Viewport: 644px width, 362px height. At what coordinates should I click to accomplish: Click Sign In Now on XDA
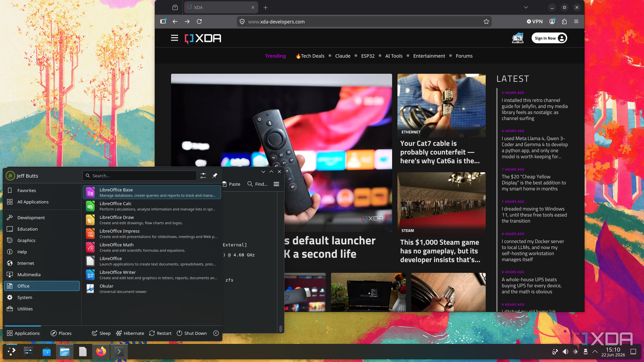tap(549, 38)
